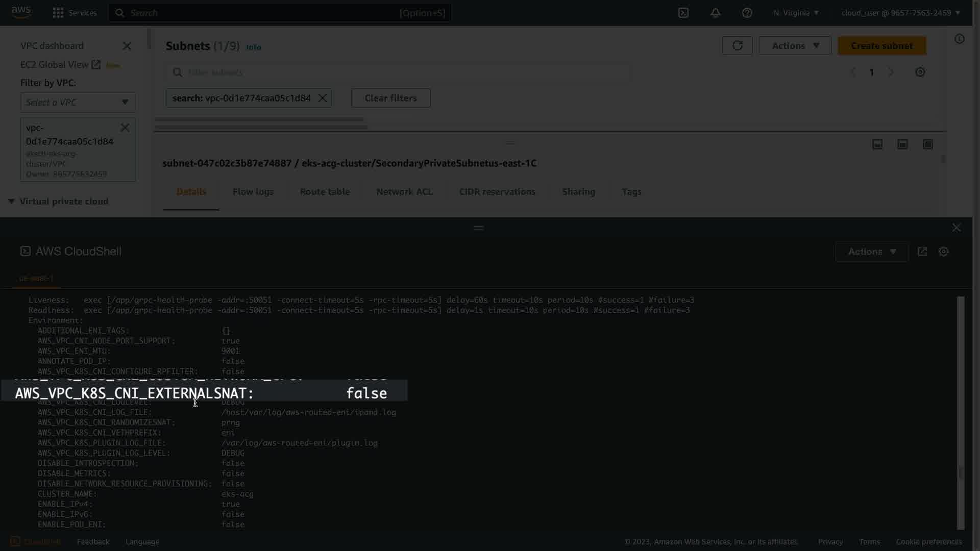The image size is (980, 551).
Task: Open the Subnets Actions dropdown
Action: coord(795,46)
